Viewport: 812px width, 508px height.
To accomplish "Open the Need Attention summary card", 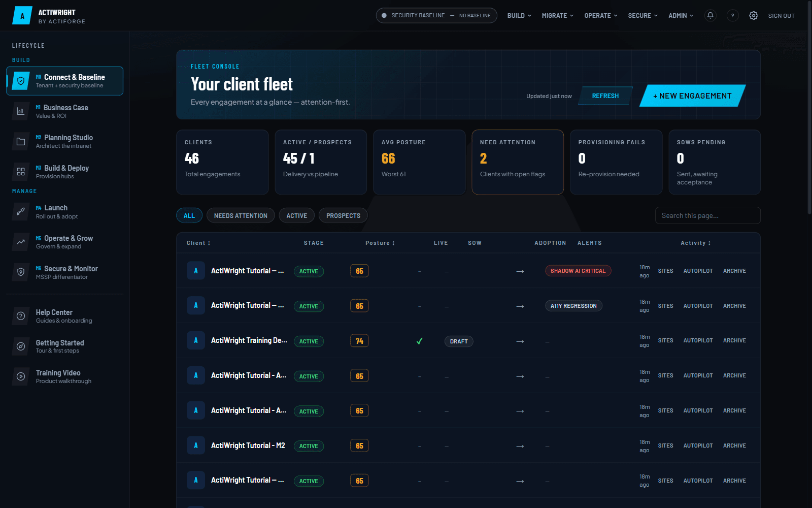I will coord(518,162).
